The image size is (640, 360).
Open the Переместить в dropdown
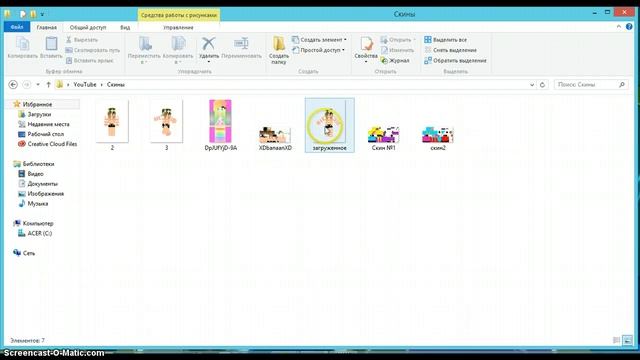144,50
